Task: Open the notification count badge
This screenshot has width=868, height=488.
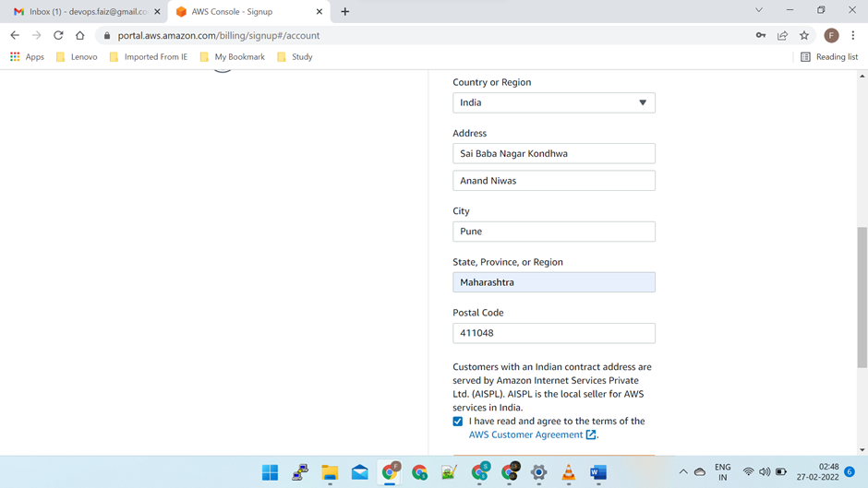Action: [x=850, y=472]
